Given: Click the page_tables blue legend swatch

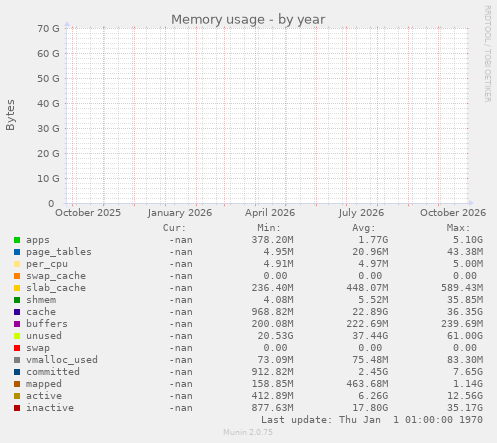Looking at the screenshot, I should pos(17,252).
